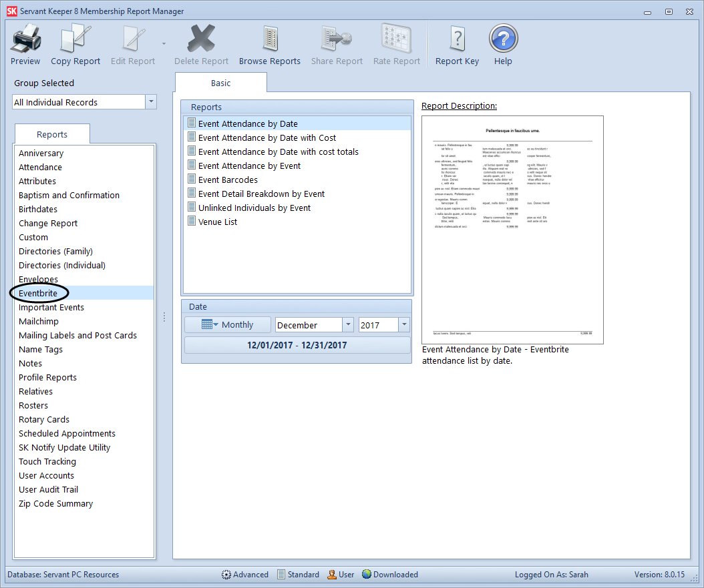Click the User person icon in status bar
704x588 pixels.
(x=332, y=575)
